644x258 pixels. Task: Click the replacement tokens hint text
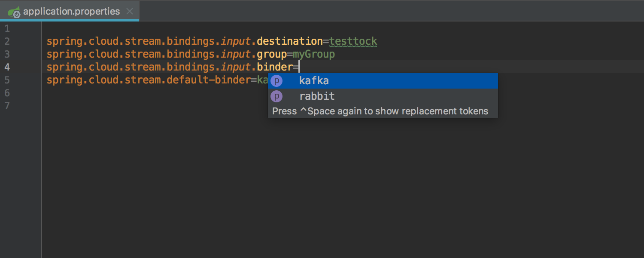[x=380, y=111]
